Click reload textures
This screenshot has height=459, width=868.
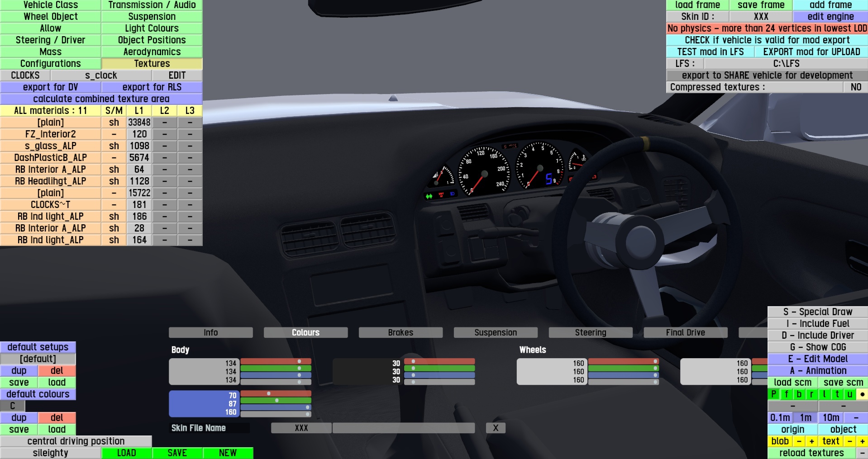811,453
